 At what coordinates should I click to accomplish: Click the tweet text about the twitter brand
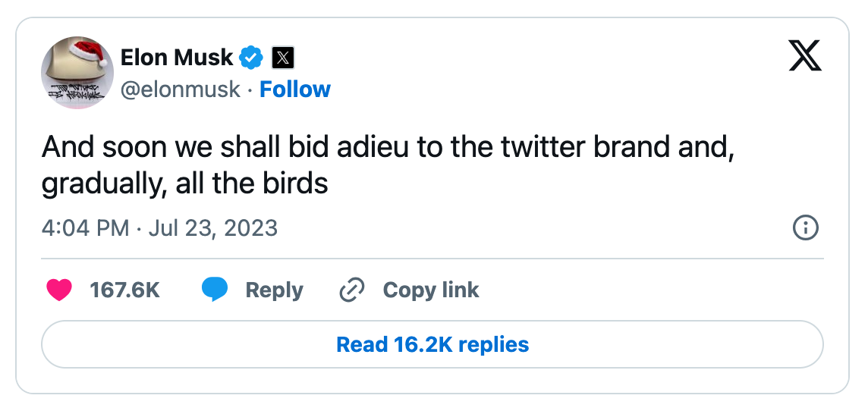pyautogui.click(x=387, y=147)
